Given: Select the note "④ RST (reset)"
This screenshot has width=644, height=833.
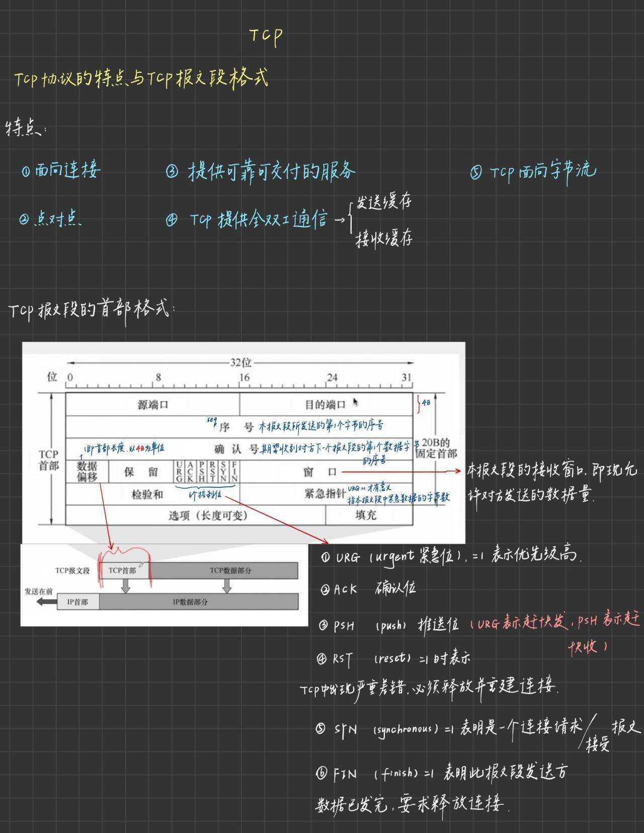Looking at the screenshot, I should coord(364,658).
